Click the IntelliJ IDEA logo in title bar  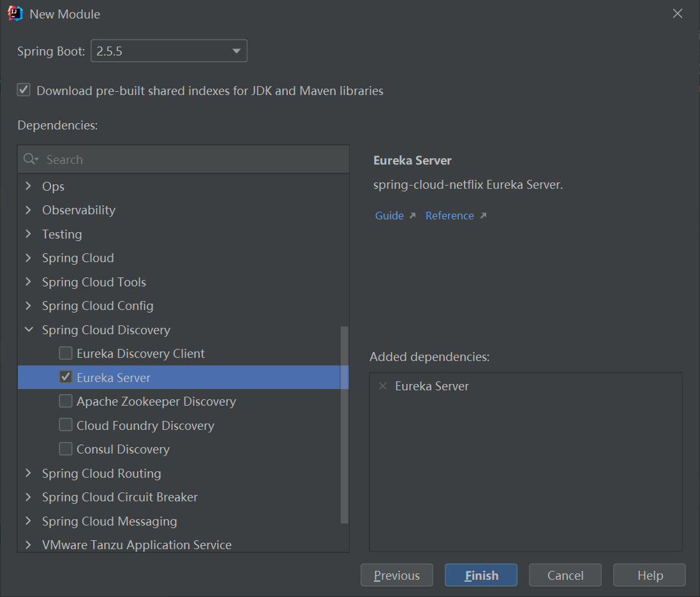(15, 13)
